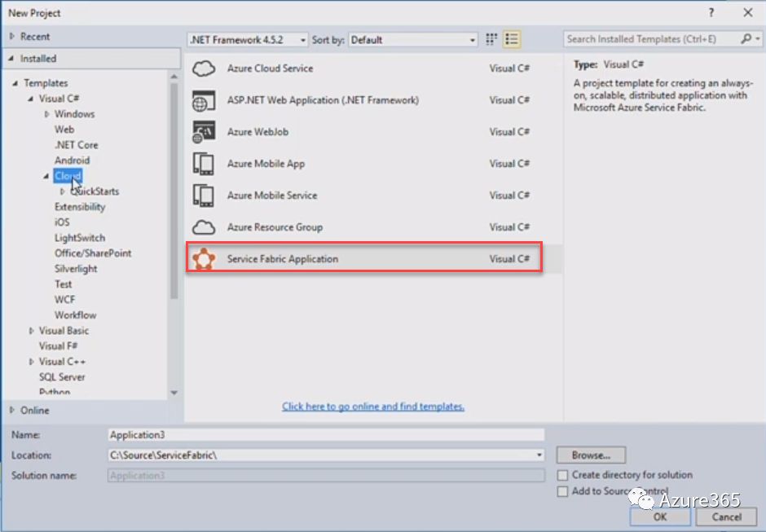Expand the Visual Basic tree node
Screen dimensions: 766x532
click(x=32, y=331)
